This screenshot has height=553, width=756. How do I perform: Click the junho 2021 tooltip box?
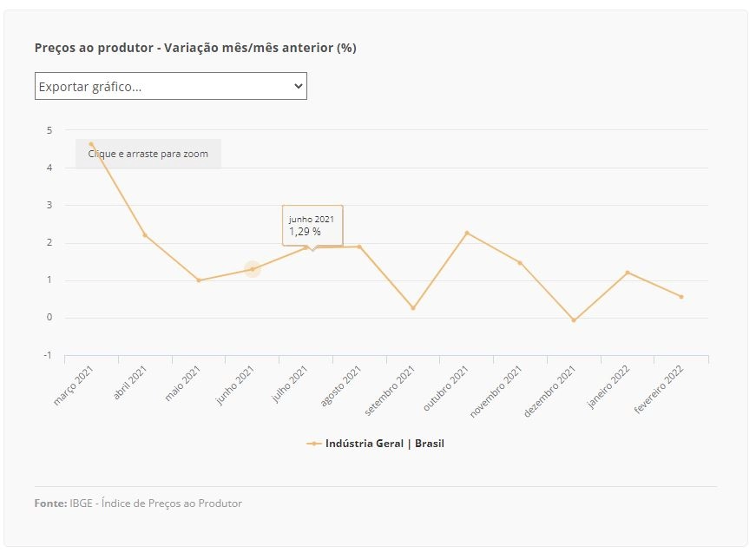coord(312,226)
